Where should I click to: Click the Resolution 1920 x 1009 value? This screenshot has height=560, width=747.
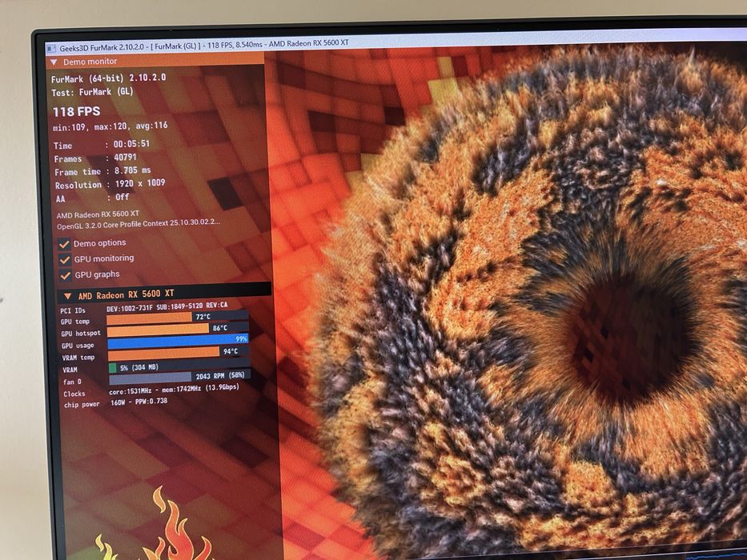click(x=140, y=183)
